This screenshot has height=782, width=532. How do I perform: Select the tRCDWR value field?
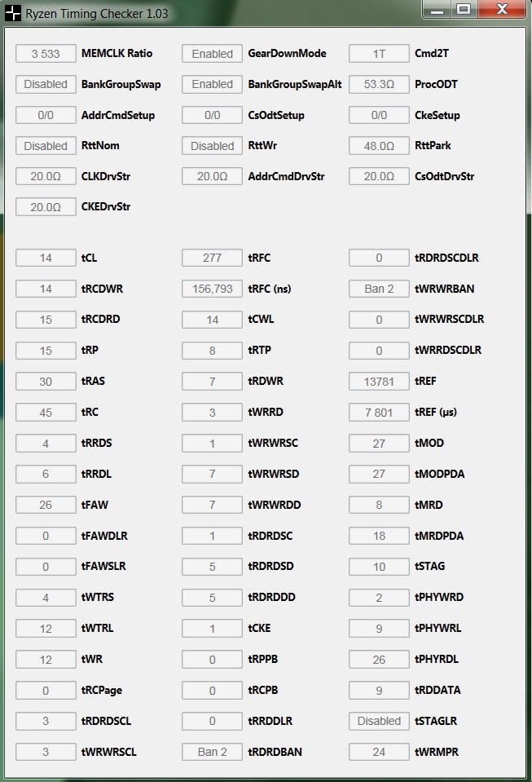(x=46, y=289)
